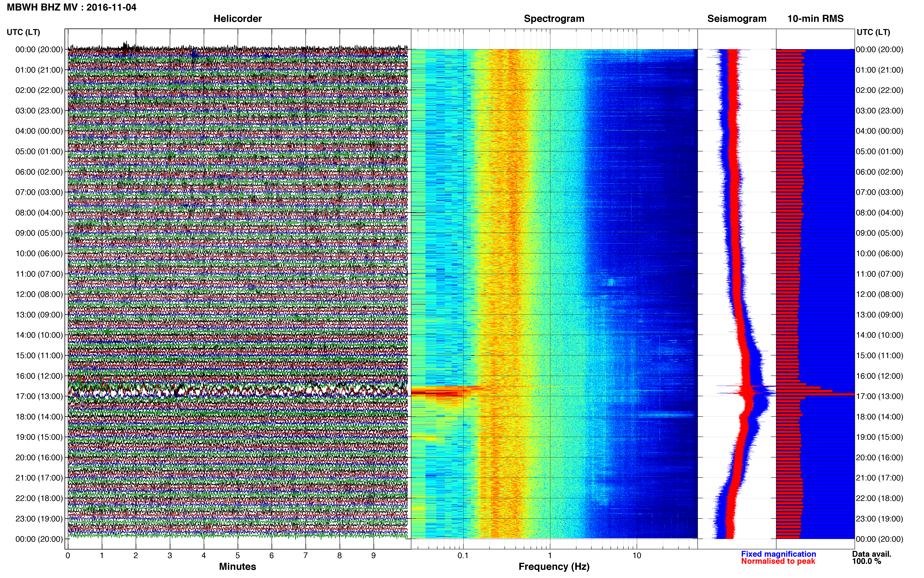Click Helicorder time label '09:00 (05:00)'
Viewport: 924px width, 578px height.
[39, 233]
